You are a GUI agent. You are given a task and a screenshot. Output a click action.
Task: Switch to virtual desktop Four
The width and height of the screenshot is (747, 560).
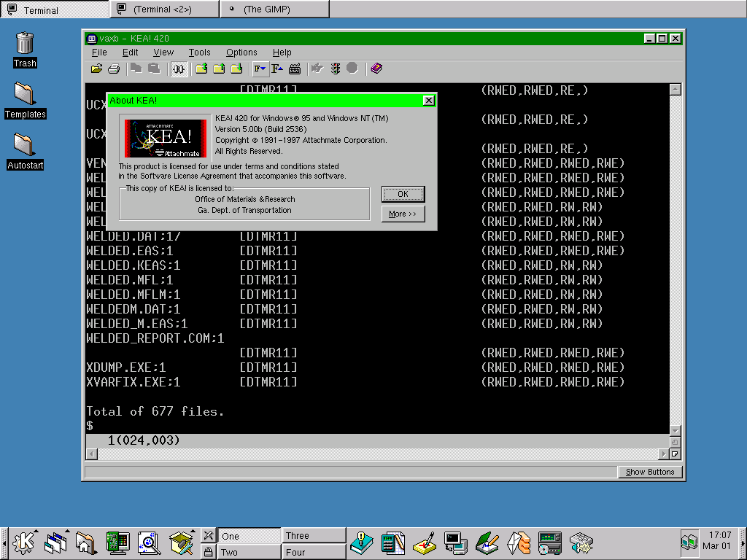coord(314,552)
